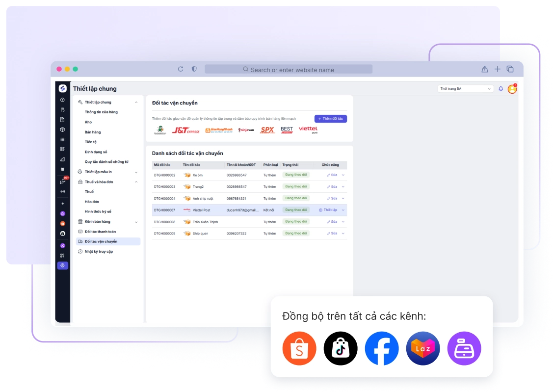
Task: Show browser tab overview icon
Action: point(510,69)
